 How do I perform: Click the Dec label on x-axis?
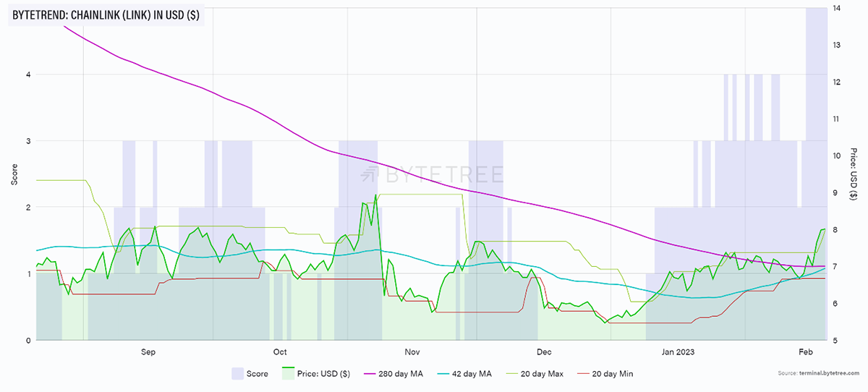544,352
